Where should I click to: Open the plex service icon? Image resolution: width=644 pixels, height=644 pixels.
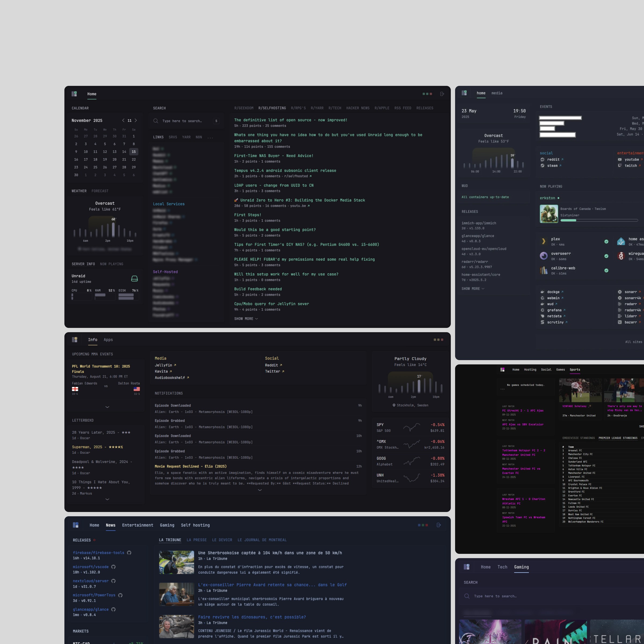pyautogui.click(x=544, y=241)
